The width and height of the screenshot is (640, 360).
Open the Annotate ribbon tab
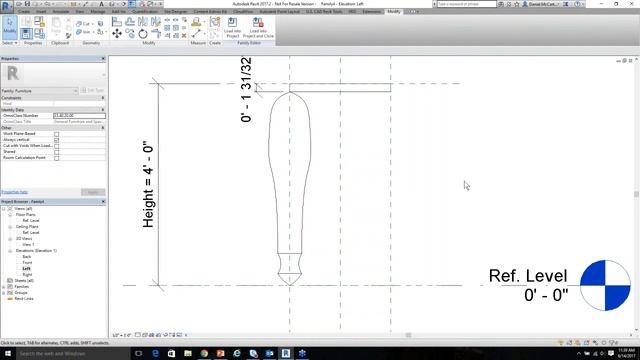(61, 12)
